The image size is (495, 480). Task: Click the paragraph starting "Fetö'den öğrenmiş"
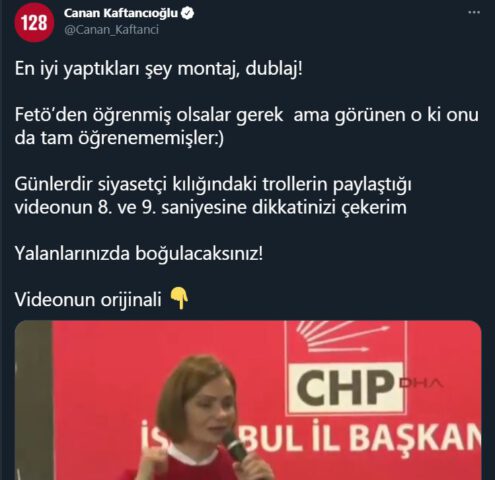pos(247,126)
